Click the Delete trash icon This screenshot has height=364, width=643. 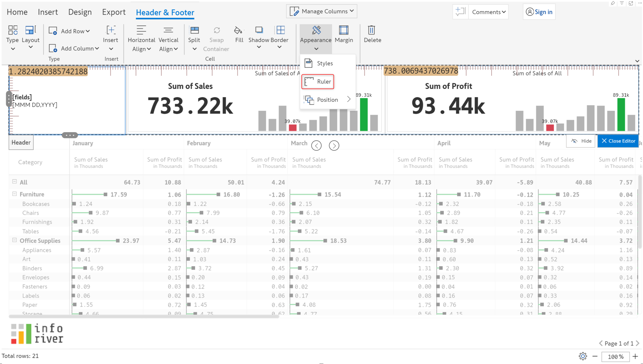click(x=372, y=30)
